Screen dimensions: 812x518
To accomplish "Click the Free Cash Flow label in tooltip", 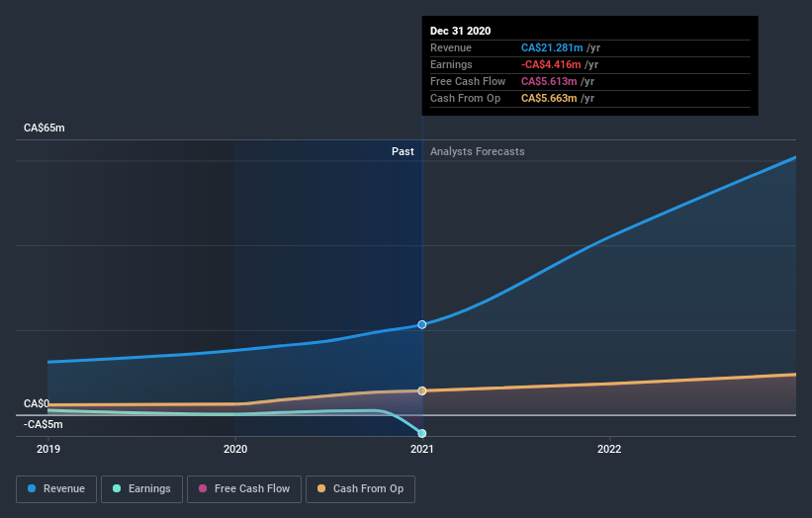I will 468,81.
